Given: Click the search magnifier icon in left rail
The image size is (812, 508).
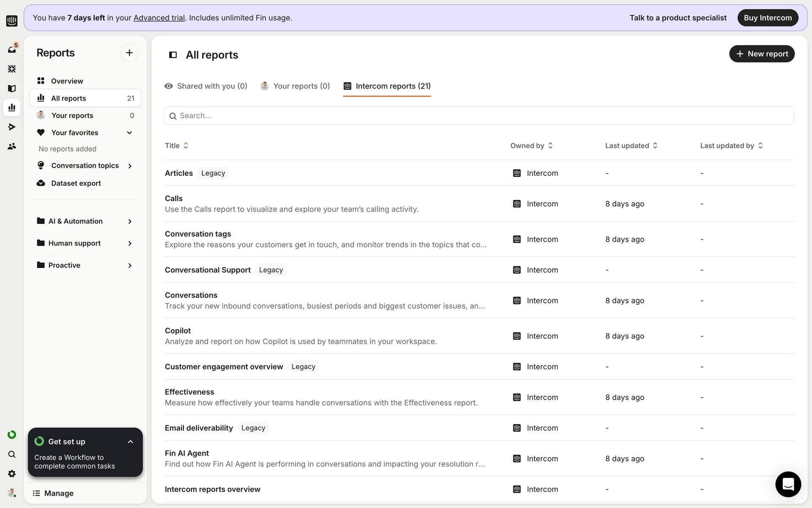Looking at the screenshot, I should pos(12,454).
